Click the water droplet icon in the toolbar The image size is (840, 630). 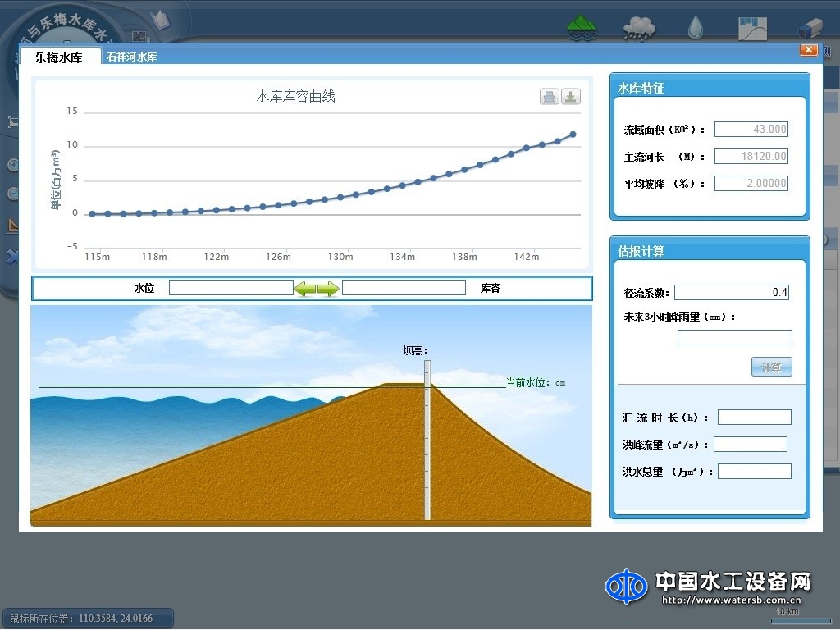694,27
